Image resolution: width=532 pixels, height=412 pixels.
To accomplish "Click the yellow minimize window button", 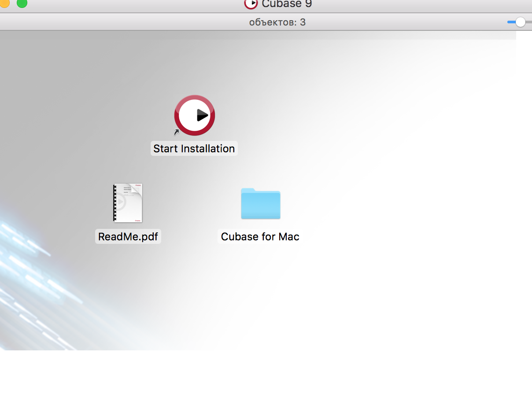I will (4, 3).
